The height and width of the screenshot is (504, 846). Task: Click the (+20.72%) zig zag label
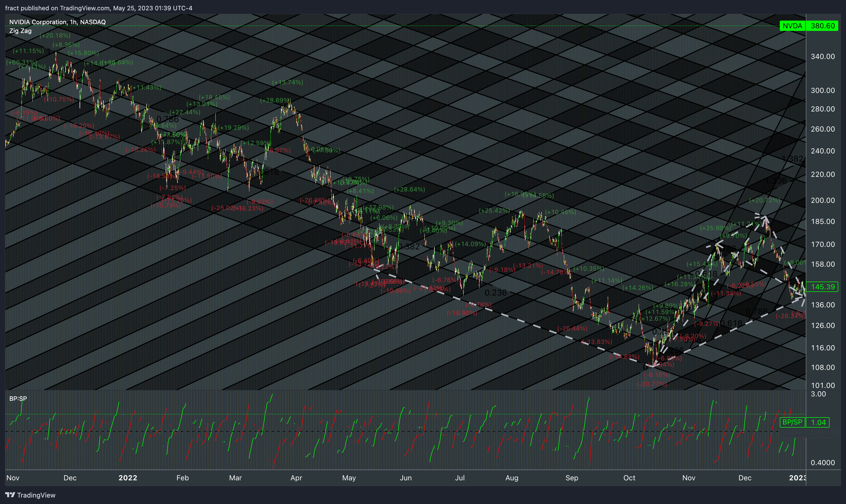[x=765, y=200]
